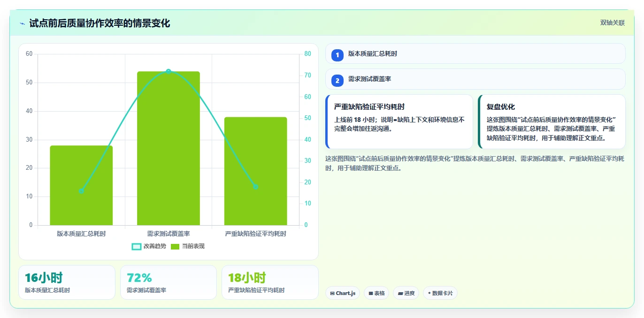Screen dimensions: 644x318
Task: Click the 改善趋势 legend color box
Action: pos(137,246)
